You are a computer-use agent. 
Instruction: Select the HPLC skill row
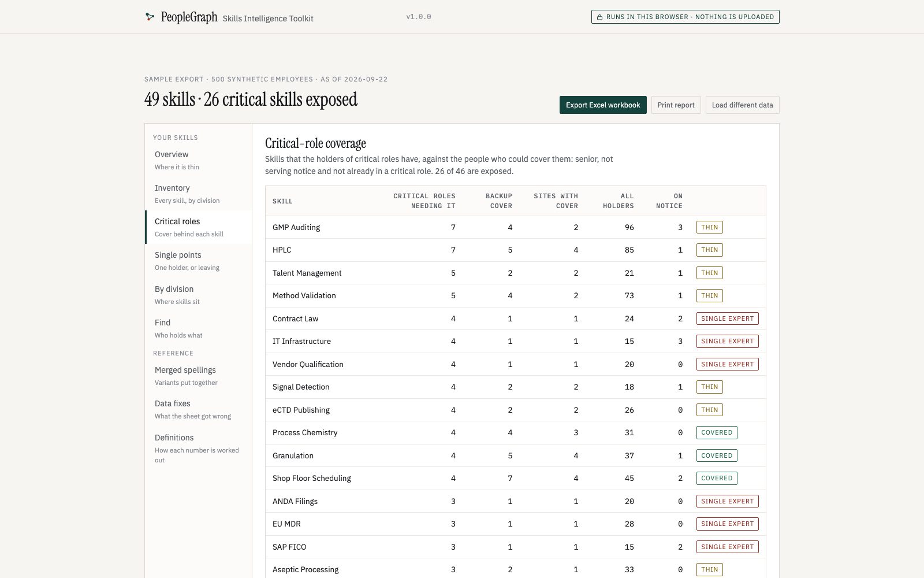point(516,250)
